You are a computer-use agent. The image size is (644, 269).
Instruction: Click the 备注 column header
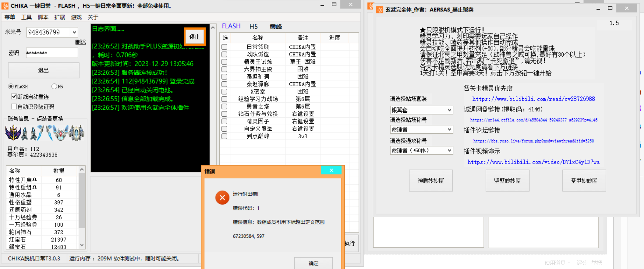pyautogui.click(x=303, y=38)
